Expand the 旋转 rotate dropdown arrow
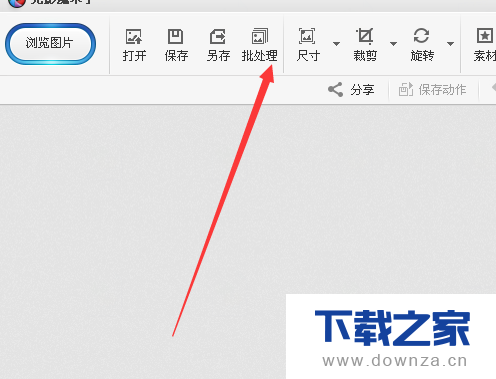This screenshot has width=496, height=379. click(450, 44)
